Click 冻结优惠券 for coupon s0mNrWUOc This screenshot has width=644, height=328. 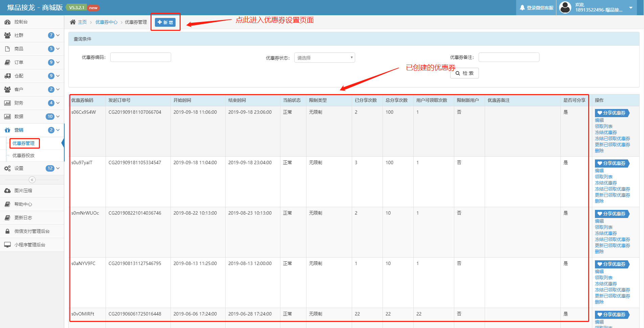pos(606,233)
